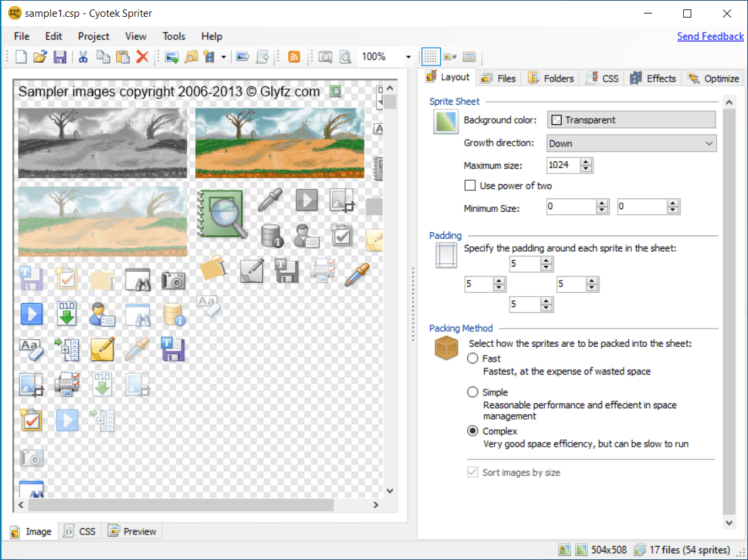
Task: Open the View menu
Action: click(136, 36)
